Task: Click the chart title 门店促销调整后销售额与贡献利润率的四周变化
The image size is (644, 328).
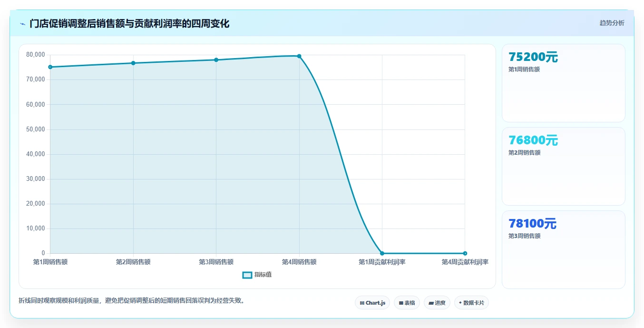Action: pos(129,23)
